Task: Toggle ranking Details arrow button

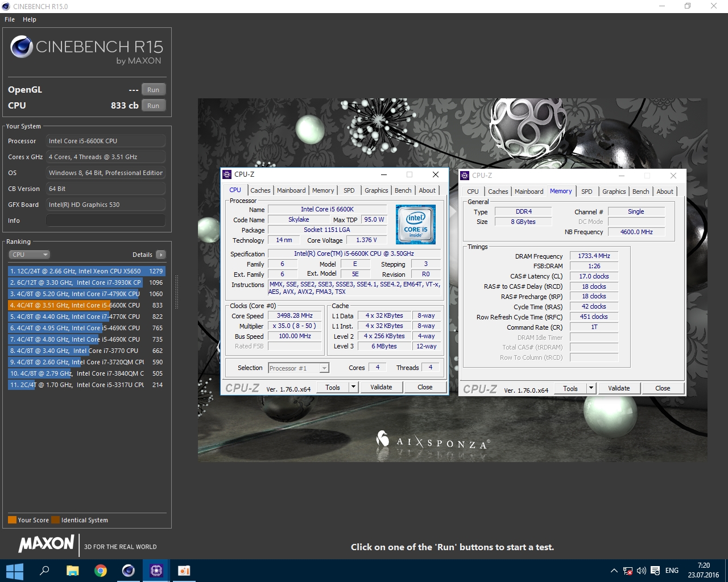Action: [161, 255]
